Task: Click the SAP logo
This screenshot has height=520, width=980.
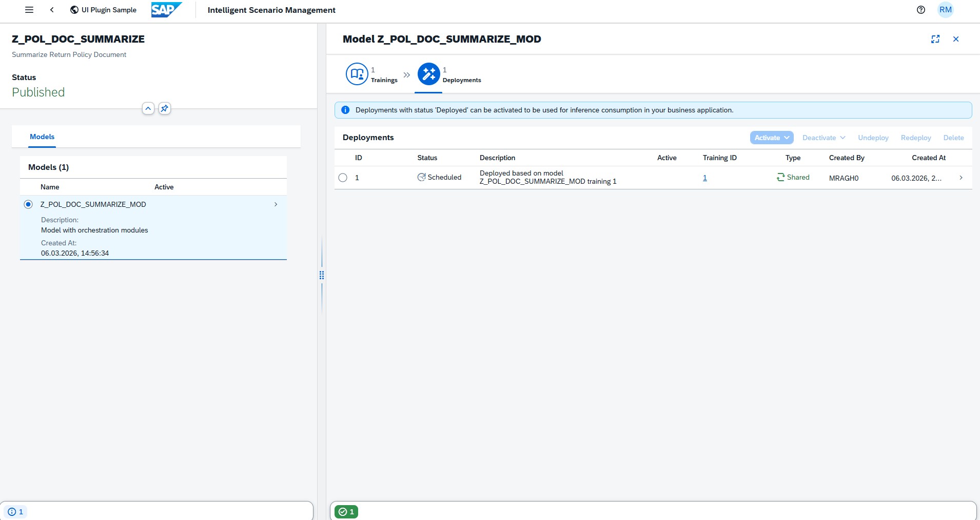Action: pos(166,10)
